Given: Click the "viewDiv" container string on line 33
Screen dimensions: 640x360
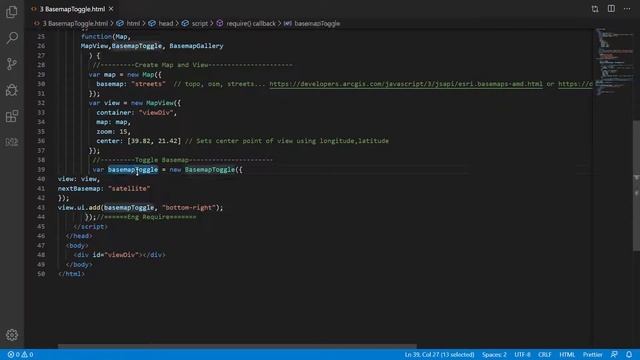Looking at the screenshot, I should click(x=156, y=113).
